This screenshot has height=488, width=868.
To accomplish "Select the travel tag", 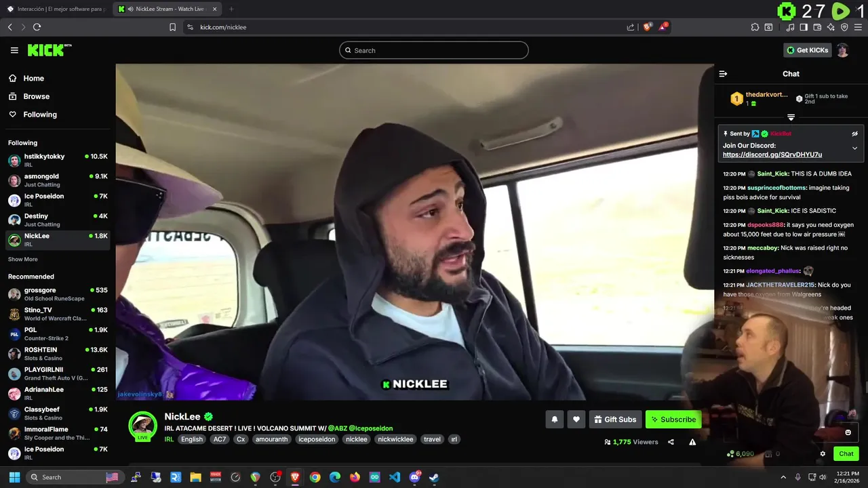I will coord(432,439).
